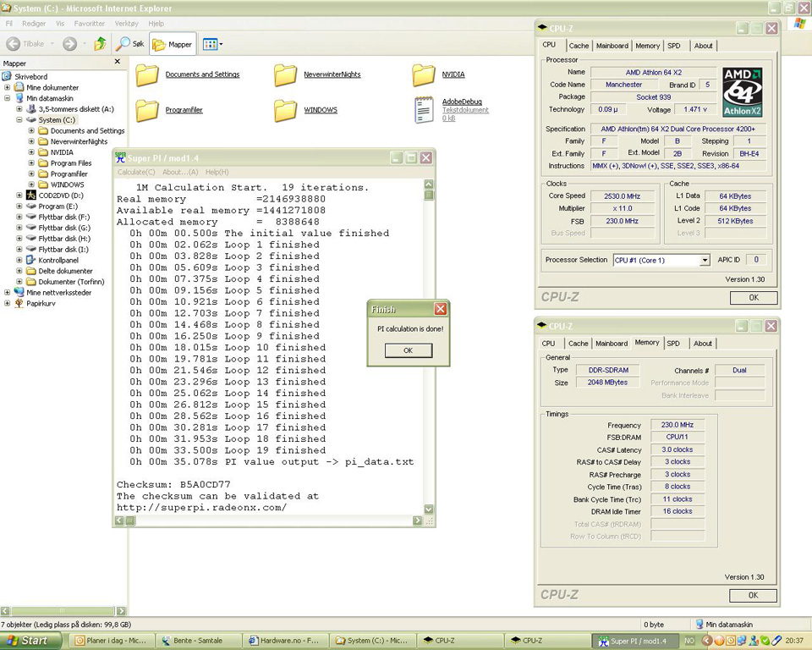Screen dimensions: 812x650
Task: Open Processor Selection dropdown in CPU-Z
Action: [705, 260]
